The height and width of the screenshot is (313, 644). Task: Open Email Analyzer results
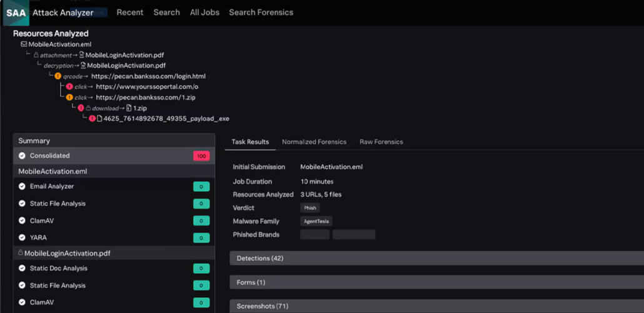click(114, 187)
